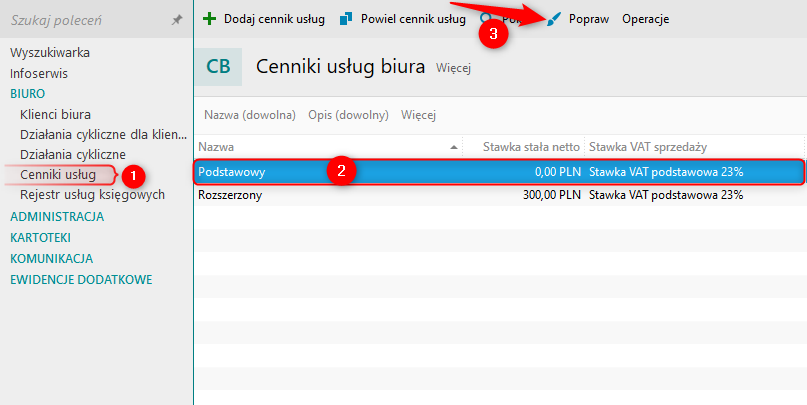Click the green plus Dodaj cennik icon
The width and height of the screenshot is (807, 405).
[209, 19]
